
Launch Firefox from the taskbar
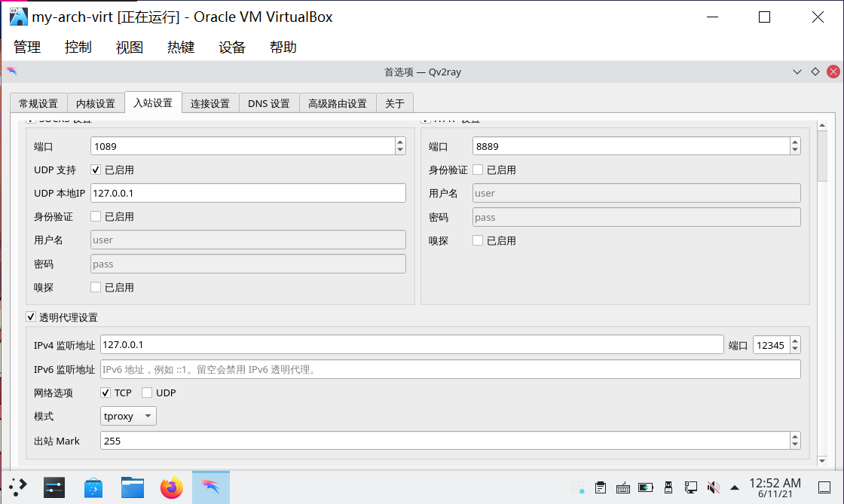[x=172, y=487]
